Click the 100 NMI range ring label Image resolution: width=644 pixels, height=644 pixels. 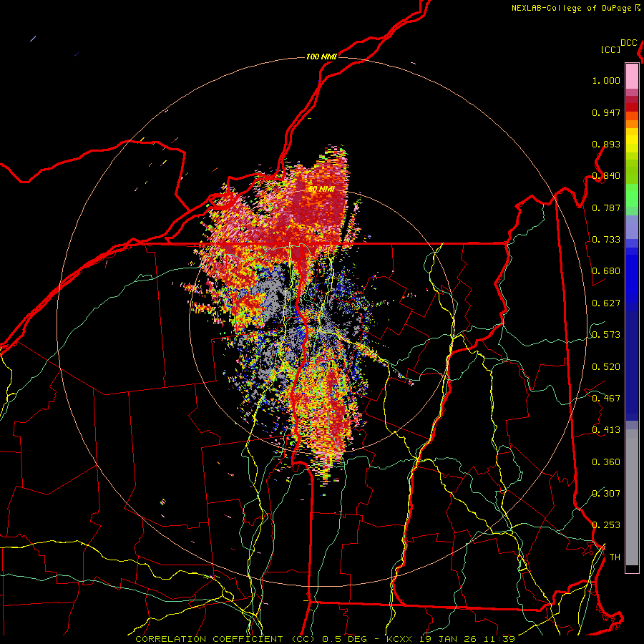tap(321, 57)
